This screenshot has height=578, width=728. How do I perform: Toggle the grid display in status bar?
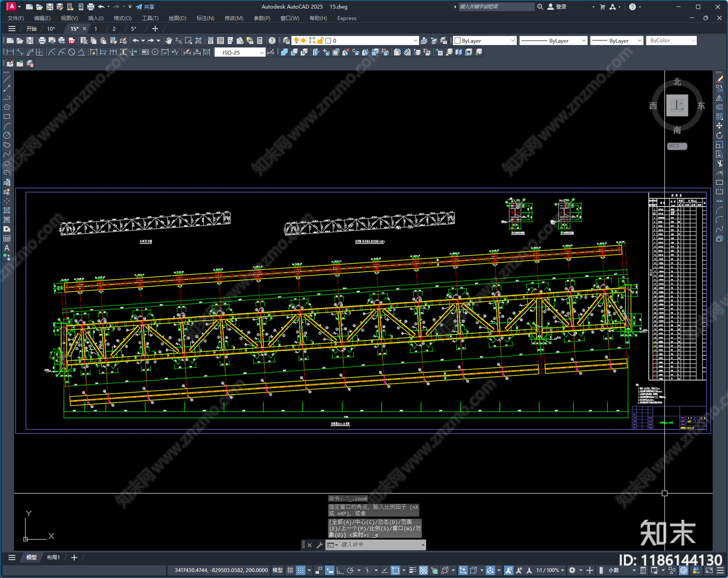pyautogui.click(x=290, y=570)
